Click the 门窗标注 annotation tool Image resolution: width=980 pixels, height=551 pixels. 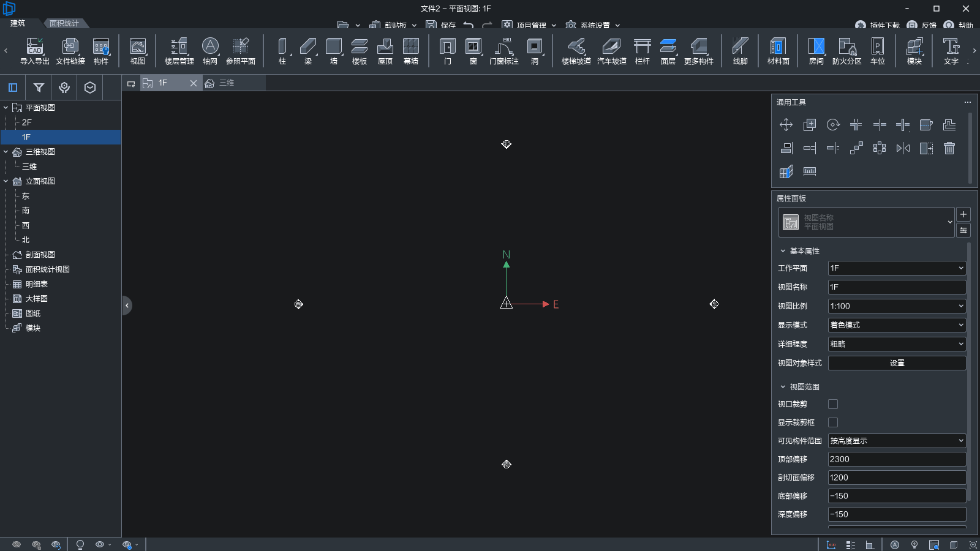504,51
